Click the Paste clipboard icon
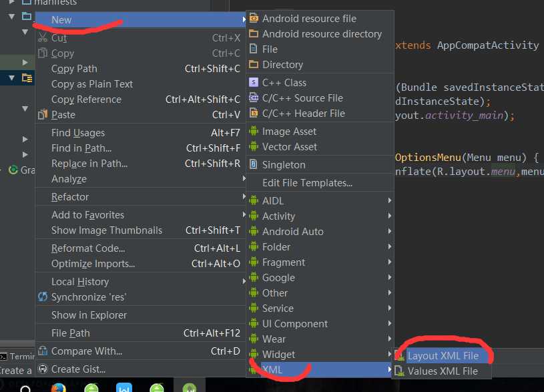 pos(42,114)
